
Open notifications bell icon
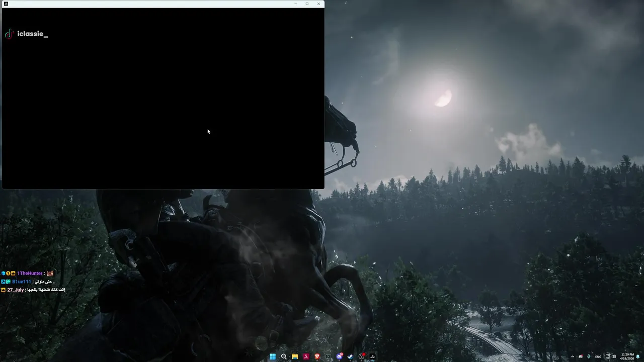638,356
